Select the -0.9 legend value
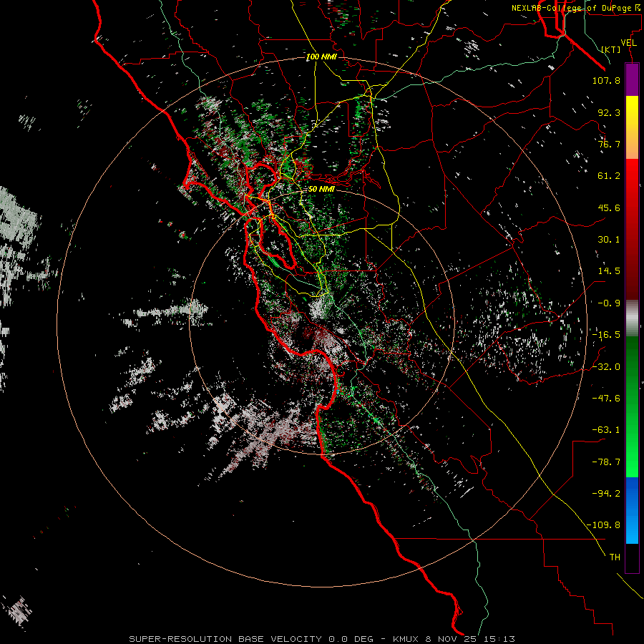The image size is (644, 644). pyautogui.click(x=609, y=303)
